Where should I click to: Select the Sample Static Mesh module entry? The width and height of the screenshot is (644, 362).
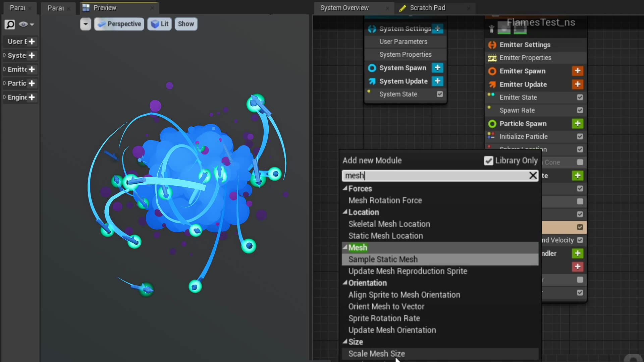383,259
